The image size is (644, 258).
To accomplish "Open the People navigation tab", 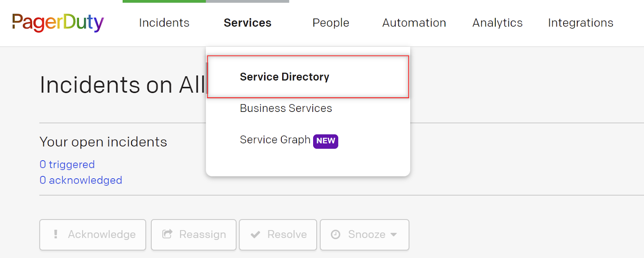I will [x=330, y=23].
